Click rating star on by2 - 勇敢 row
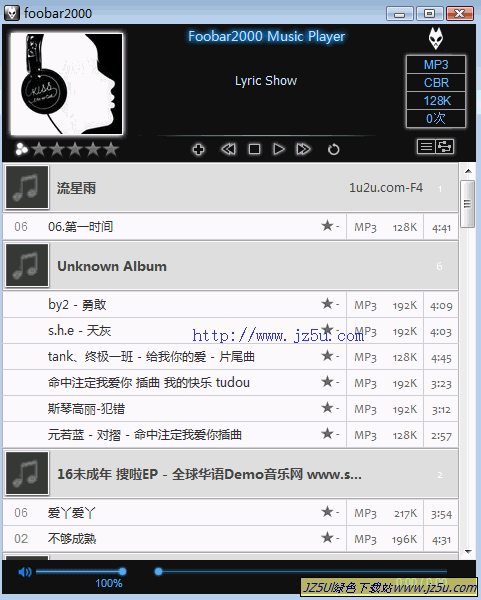481x600 pixels. tap(327, 304)
